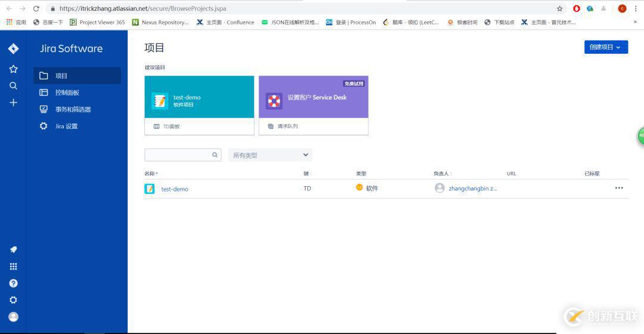
Task: Open the three-dots menu for test-demo row
Action: click(x=619, y=188)
